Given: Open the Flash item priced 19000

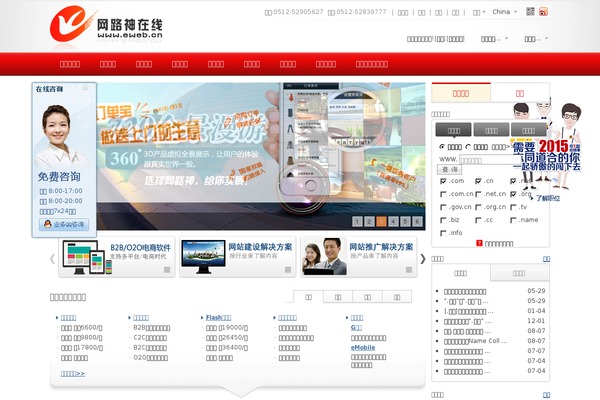Looking at the screenshot, I should 227,328.
